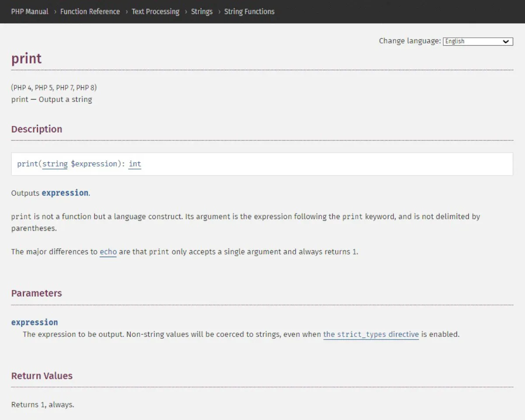Viewport: 525px width, 420px height.
Task: Follow the int return type link
Action: pyautogui.click(x=135, y=164)
